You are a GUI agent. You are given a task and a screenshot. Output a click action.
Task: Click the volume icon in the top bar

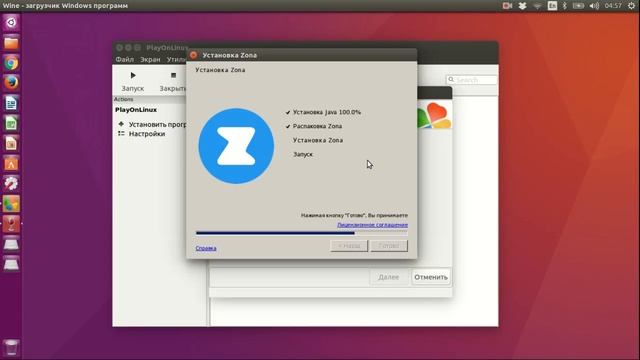594,6
